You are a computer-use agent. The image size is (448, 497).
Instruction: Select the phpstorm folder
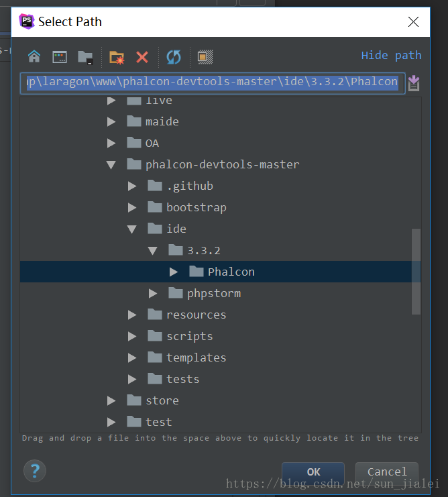205,294
